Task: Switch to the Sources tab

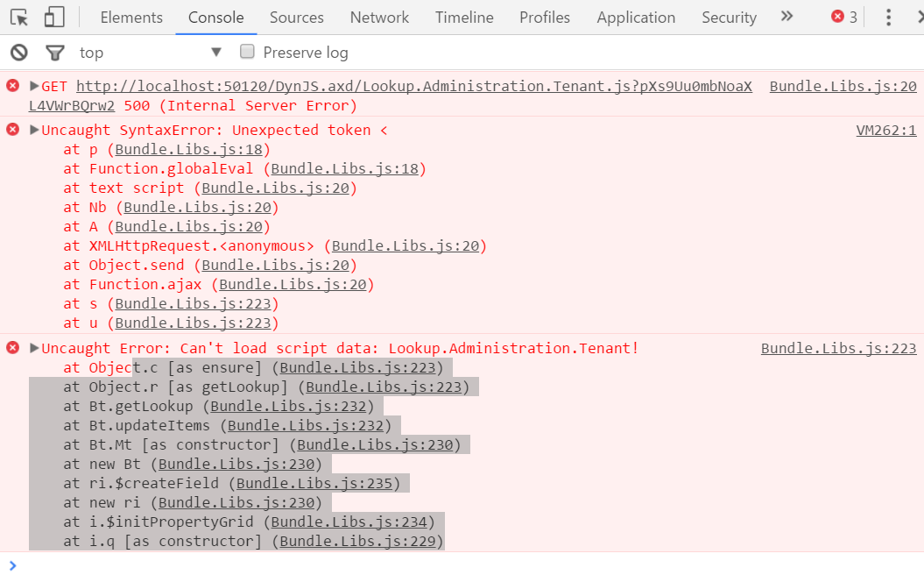Action: [x=297, y=18]
